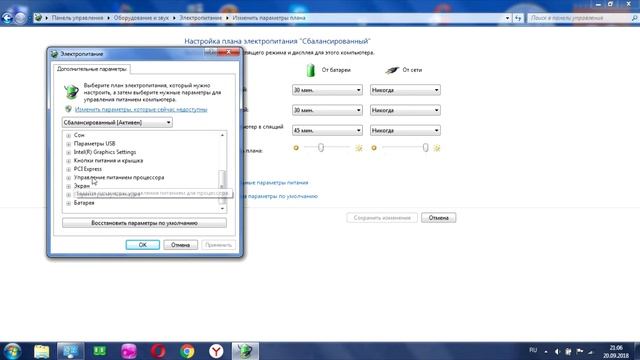This screenshot has width=640, height=360.
Task: Click the RU language indicator in the tray
Action: click(533, 350)
